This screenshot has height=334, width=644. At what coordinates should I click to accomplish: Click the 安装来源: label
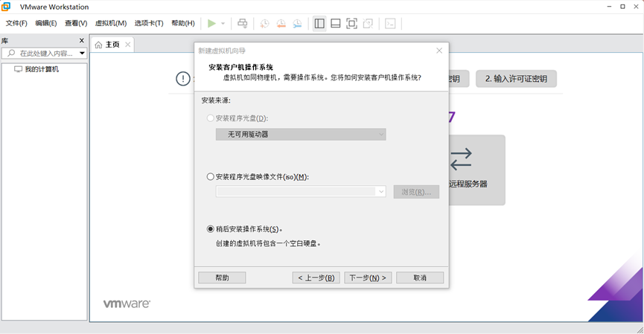click(216, 100)
